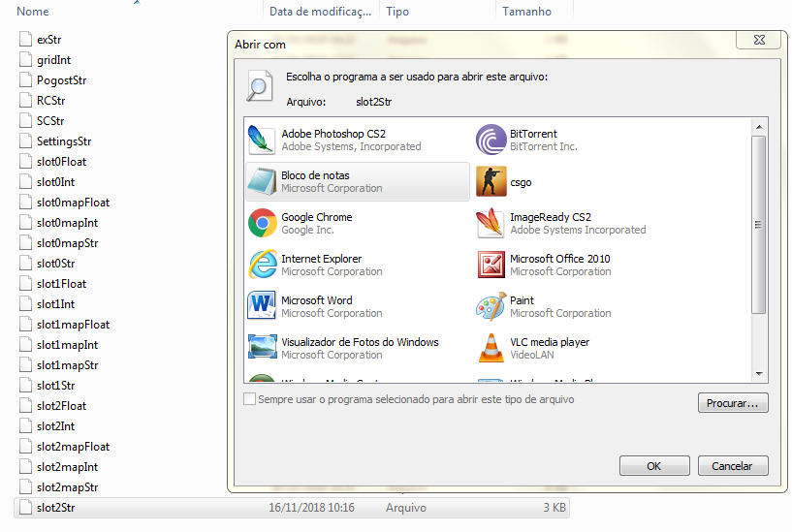The image size is (792, 532).
Task: Select the slot0mapStr file name
Action: point(67,243)
